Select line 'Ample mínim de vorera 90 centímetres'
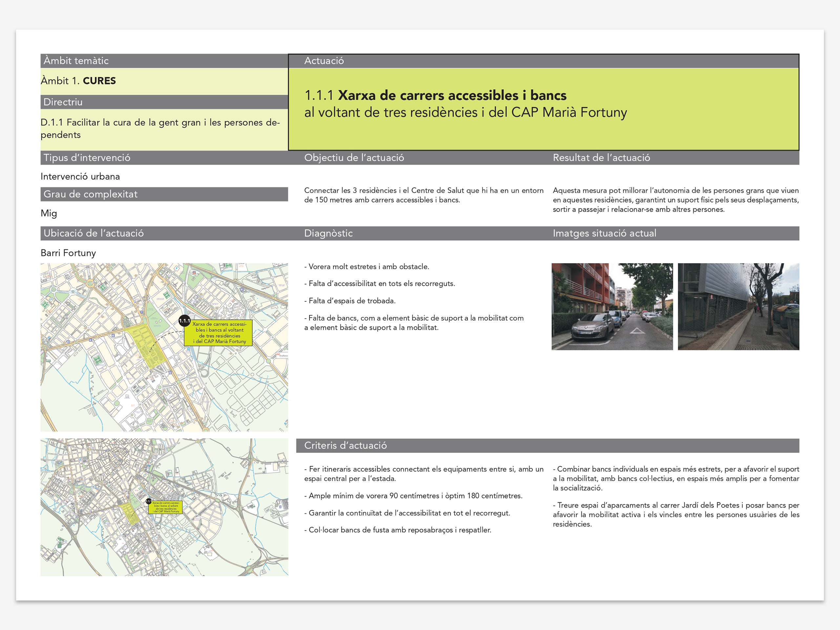 [413, 496]
